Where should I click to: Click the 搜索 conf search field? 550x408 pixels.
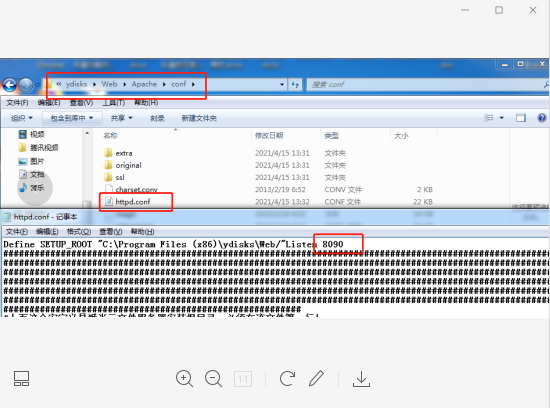[424, 85]
